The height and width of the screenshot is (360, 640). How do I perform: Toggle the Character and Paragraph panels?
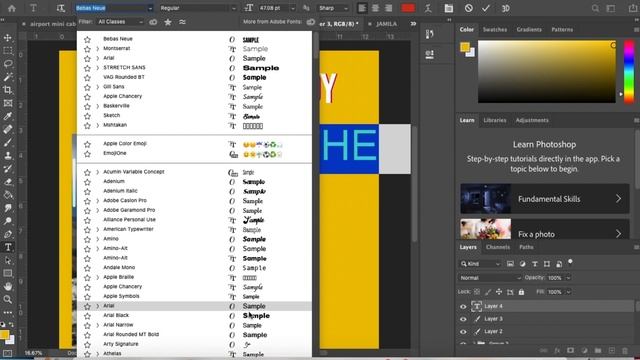point(449,8)
